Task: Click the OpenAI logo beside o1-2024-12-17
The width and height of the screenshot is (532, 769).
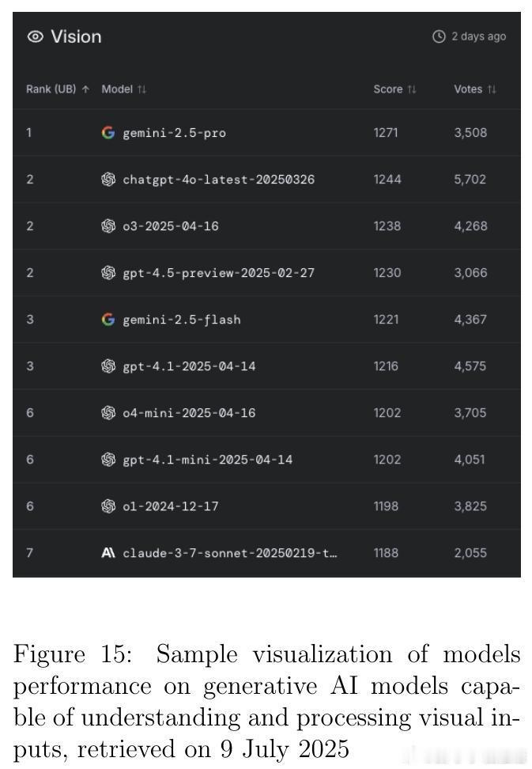Action: pos(108,506)
